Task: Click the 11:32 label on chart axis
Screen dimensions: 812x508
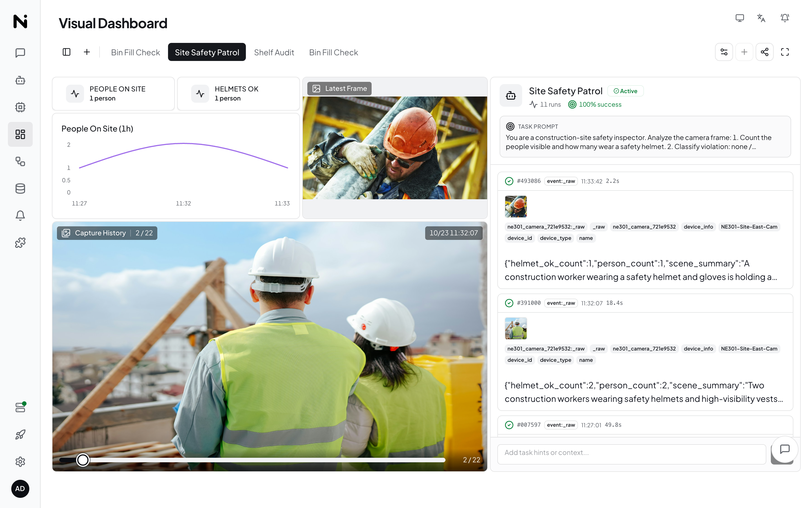Action: pos(183,203)
